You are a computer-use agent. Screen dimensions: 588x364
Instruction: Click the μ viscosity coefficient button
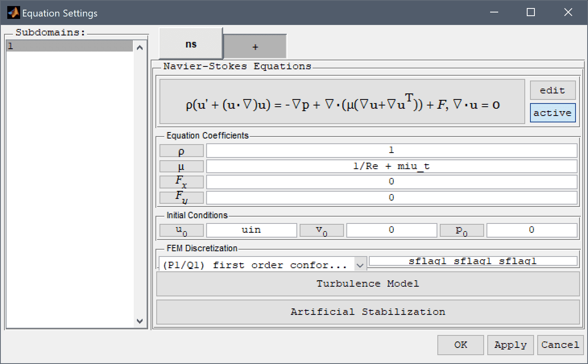pyautogui.click(x=182, y=166)
